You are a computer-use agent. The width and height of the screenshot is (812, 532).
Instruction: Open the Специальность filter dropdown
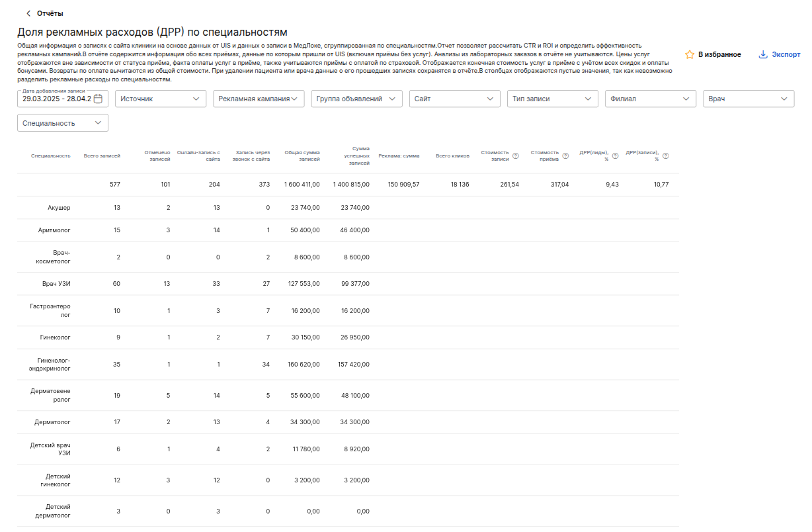tap(63, 123)
